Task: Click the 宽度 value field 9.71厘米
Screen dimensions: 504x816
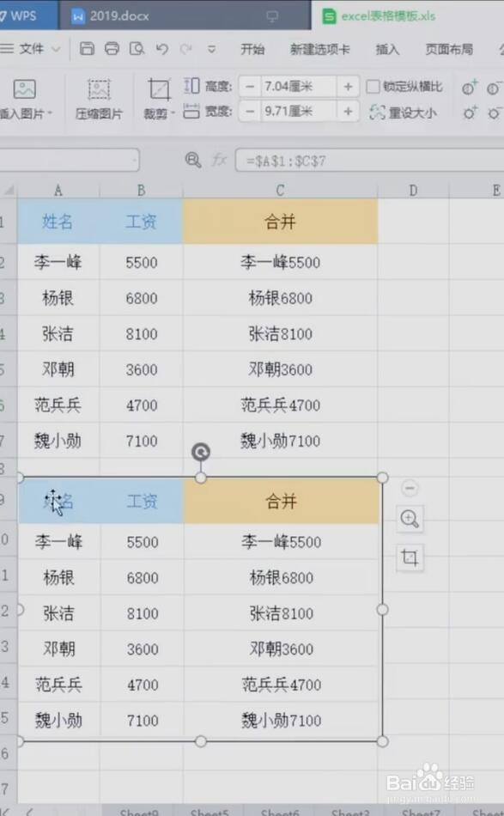Action: point(298,111)
